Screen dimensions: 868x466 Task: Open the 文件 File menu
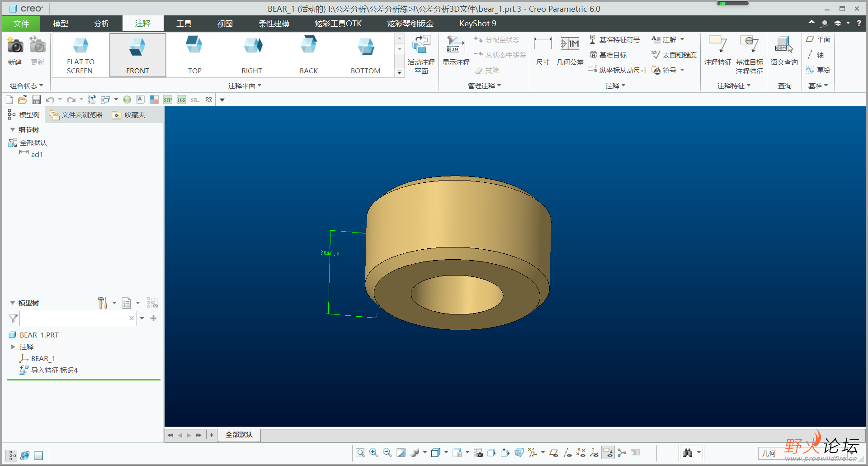pos(21,24)
